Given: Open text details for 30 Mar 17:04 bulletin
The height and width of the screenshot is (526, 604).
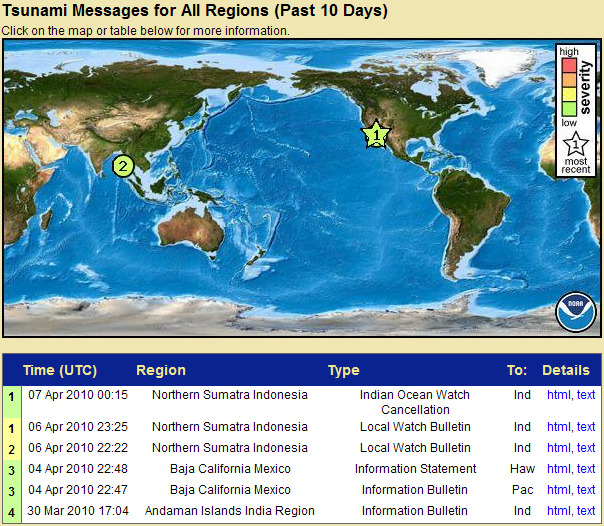Looking at the screenshot, I should point(586,511).
